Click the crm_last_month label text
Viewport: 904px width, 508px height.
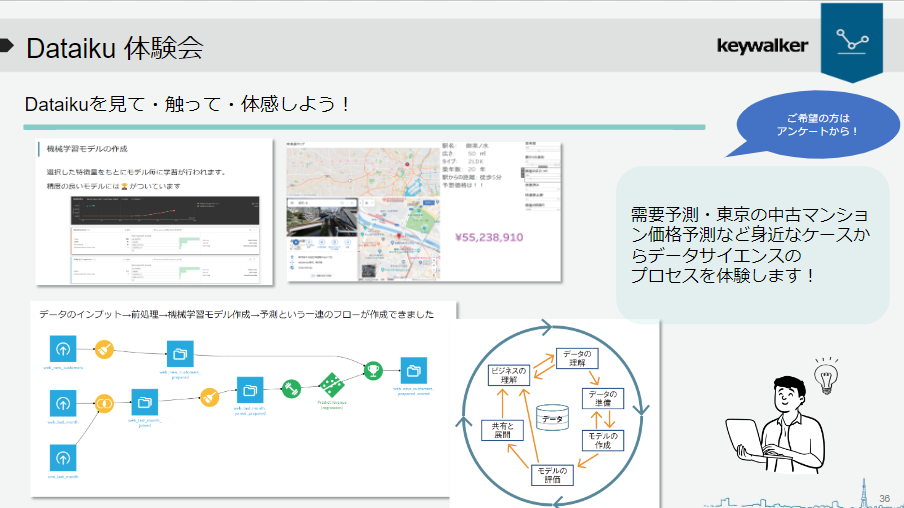coord(63,476)
